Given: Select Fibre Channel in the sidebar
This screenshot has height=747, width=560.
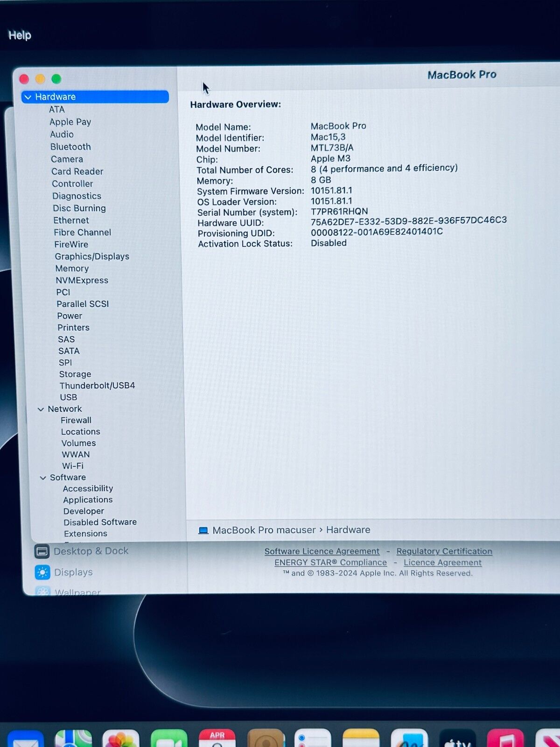Looking at the screenshot, I should pyautogui.click(x=83, y=233).
